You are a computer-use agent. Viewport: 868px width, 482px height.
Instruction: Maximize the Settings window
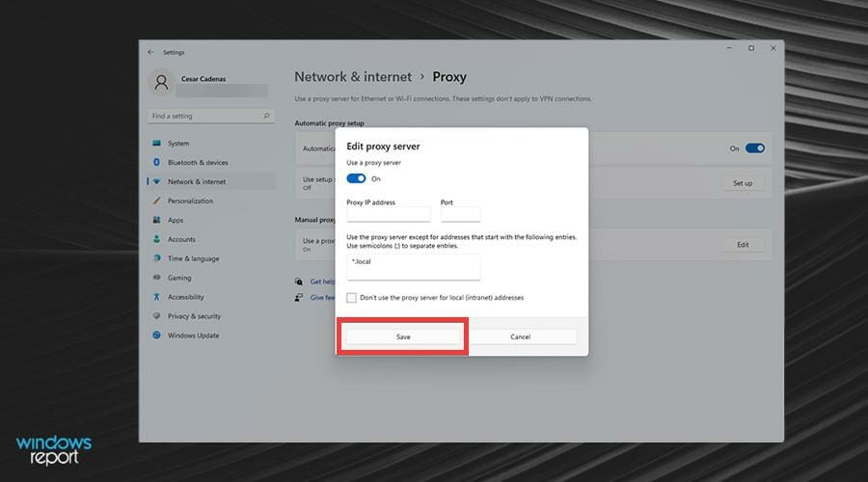pos(751,48)
